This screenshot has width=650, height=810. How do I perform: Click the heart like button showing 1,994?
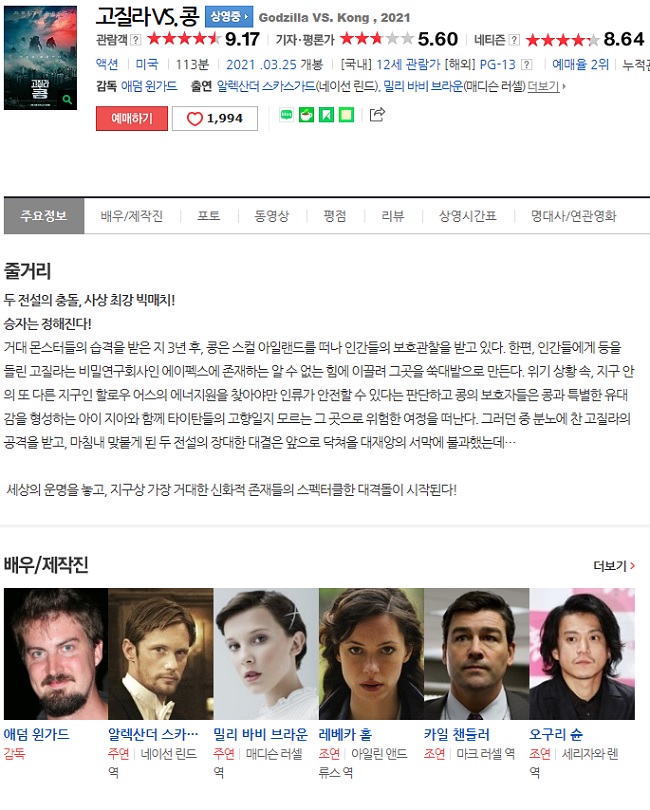coord(214,118)
